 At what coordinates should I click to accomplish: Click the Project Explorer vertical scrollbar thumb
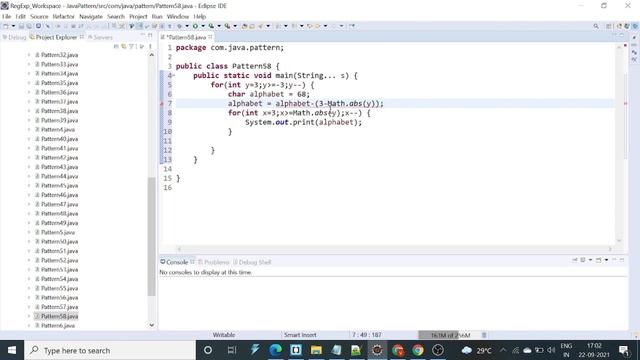pos(151,237)
